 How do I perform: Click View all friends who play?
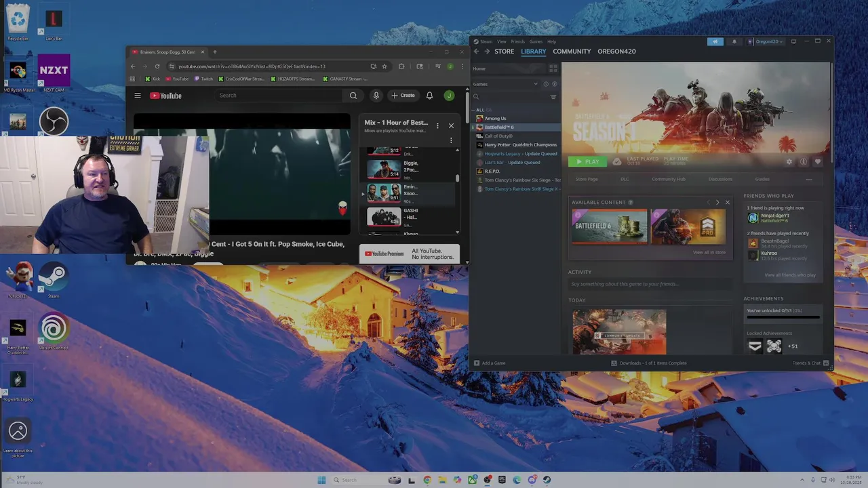click(790, 275)
